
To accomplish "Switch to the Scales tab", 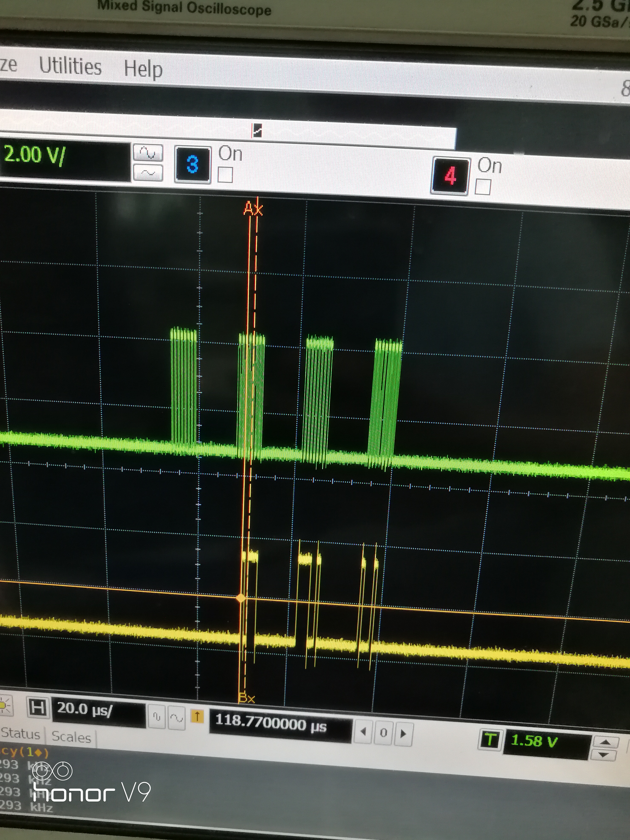I will pyautogui.click(x=71, y=737).
